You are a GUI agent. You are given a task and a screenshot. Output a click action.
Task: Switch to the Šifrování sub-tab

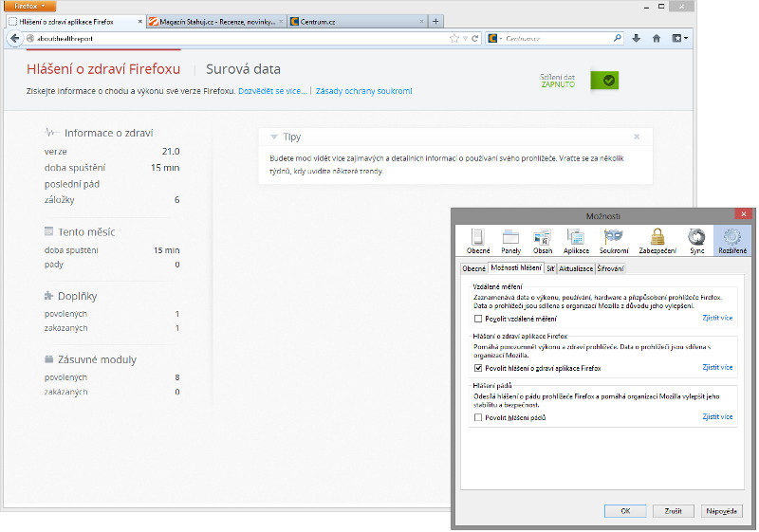[610, 268]
